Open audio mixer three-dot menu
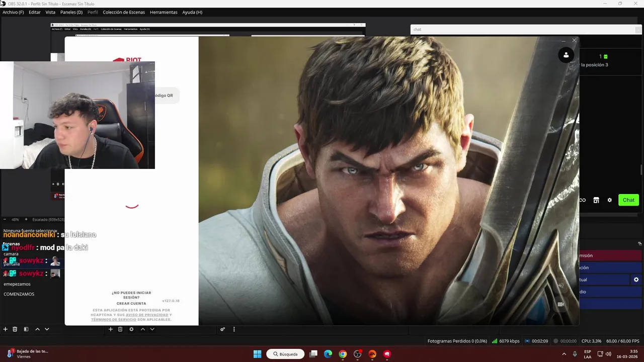644x362 pixels. (x=234, y=329)
